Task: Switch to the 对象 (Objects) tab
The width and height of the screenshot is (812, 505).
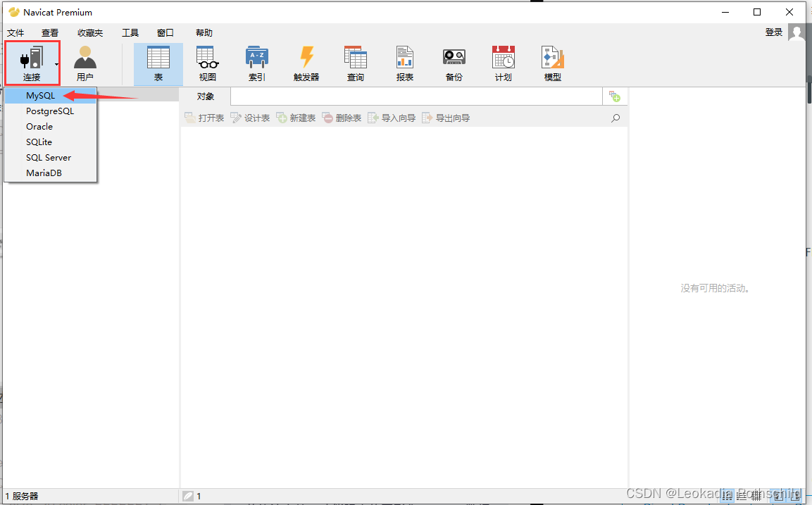Action: click(206, 96)
